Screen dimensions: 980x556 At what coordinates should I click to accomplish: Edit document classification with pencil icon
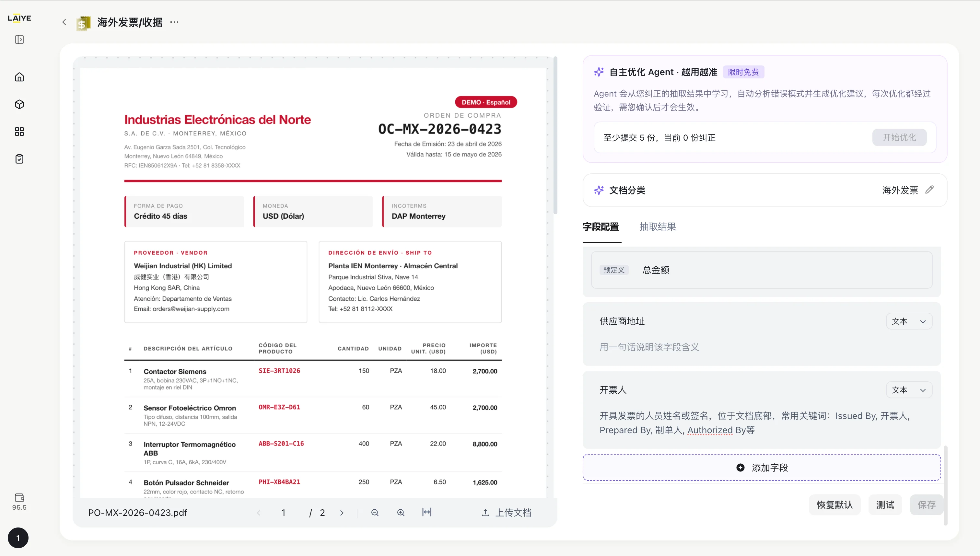pyautogui.click(x=929, y=190)
